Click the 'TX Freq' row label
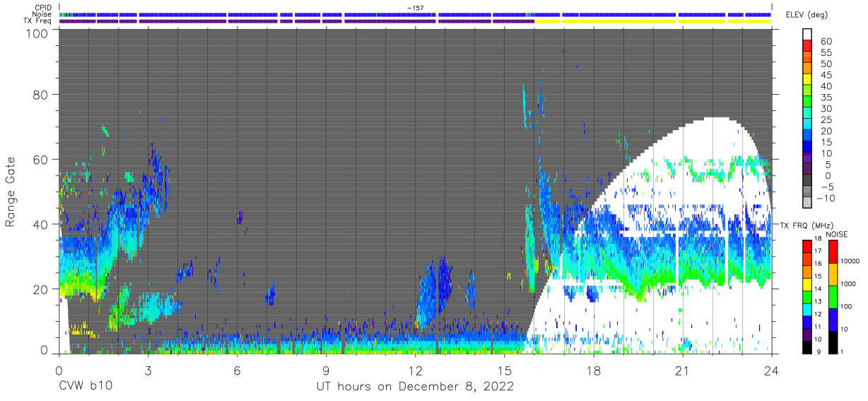868x401 pixels. pyautogui.click(x=39, y=21)
